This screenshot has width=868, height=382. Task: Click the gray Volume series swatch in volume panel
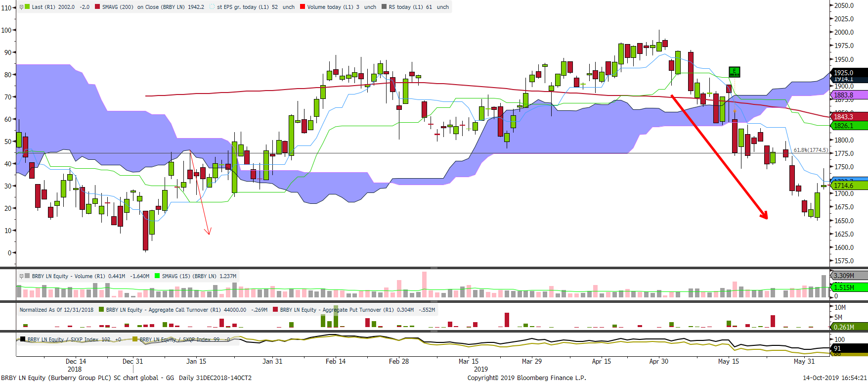pos(27,276)
